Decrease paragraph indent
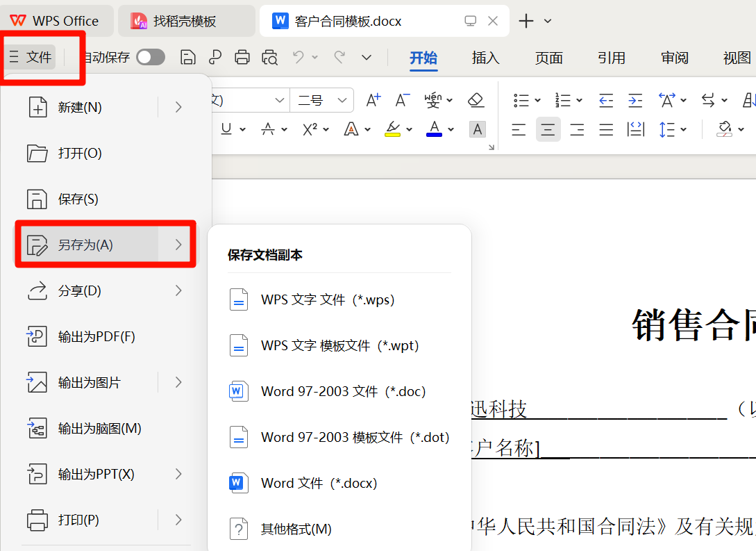The width and height of the screenshot is (756, 551). (x=605, y=99)
